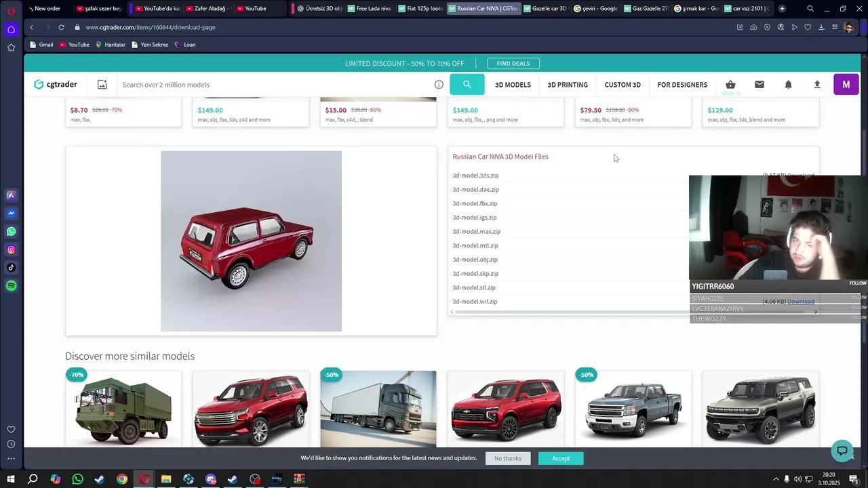Open the Gmail bookmark
Image resolution: width=868 pixels, height=488 pixels.
(41, 45)
